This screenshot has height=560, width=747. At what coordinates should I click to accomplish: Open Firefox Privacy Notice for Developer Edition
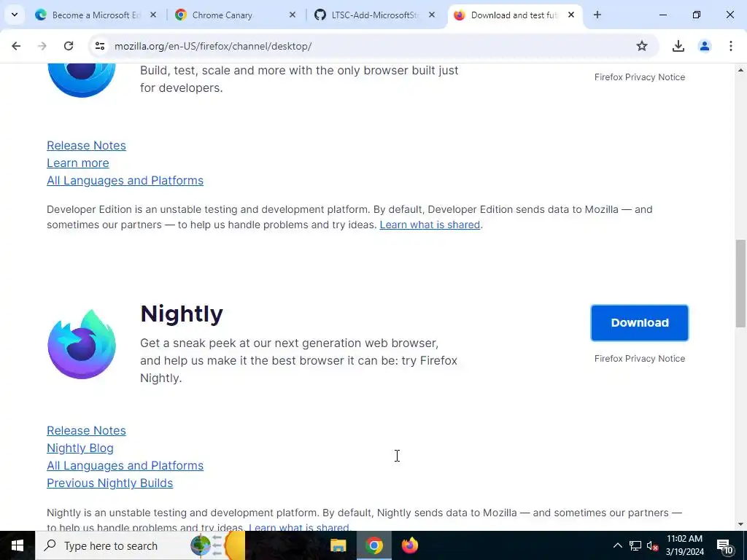[x=639, y=77]
